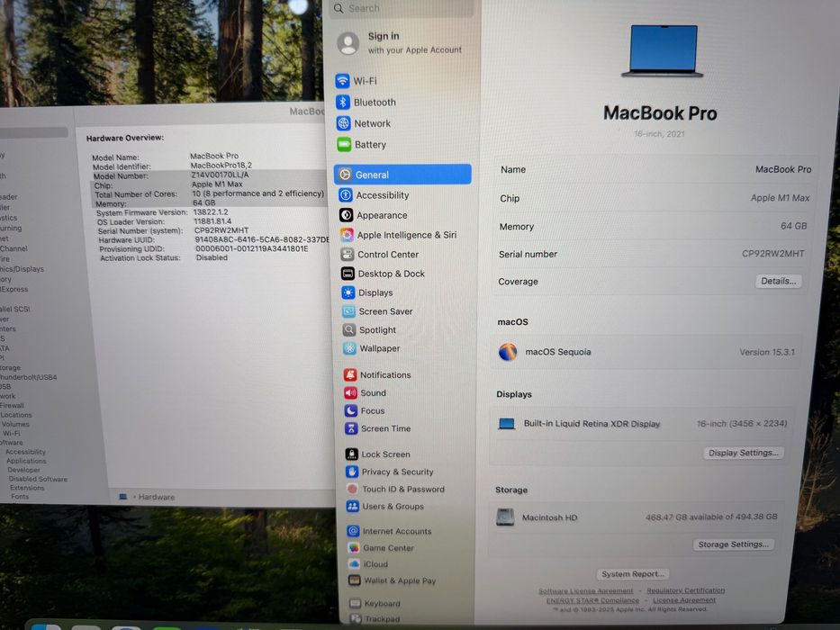
Task: Select Fonts in System Report sidebar
Action: click(x=20, y=497)
